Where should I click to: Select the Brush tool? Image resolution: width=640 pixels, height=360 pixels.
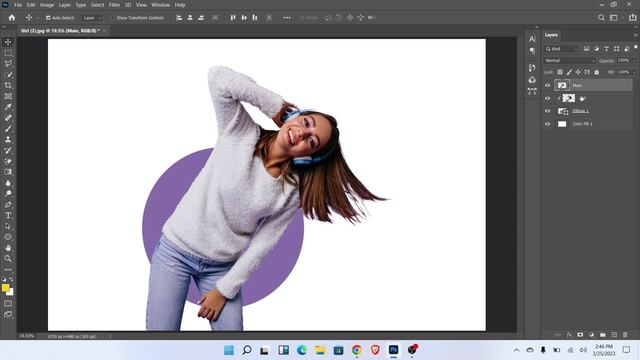click(8, 129)
